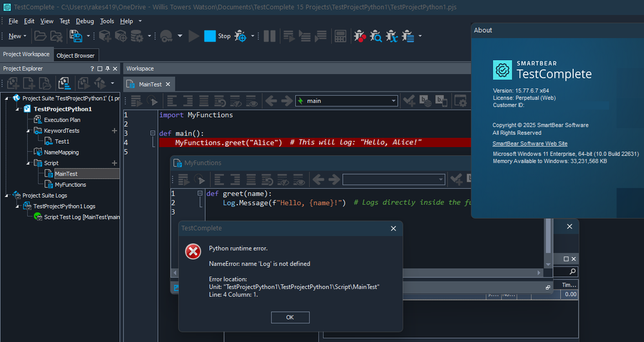Open the dropdown arrow next to the Record icon
644x342 pixels.
click(x=179, y=36)
